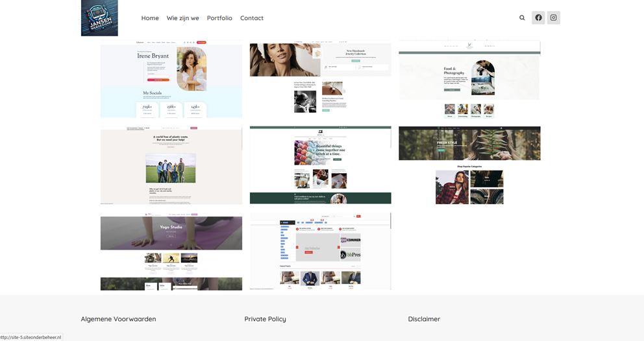Click the site-5.siteonderbeheer.nl status bar URL

tap(31, 337)
